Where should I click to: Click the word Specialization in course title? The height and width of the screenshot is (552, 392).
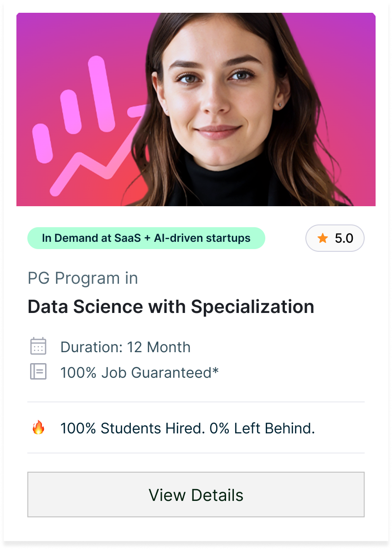click(x=253, y=307)
